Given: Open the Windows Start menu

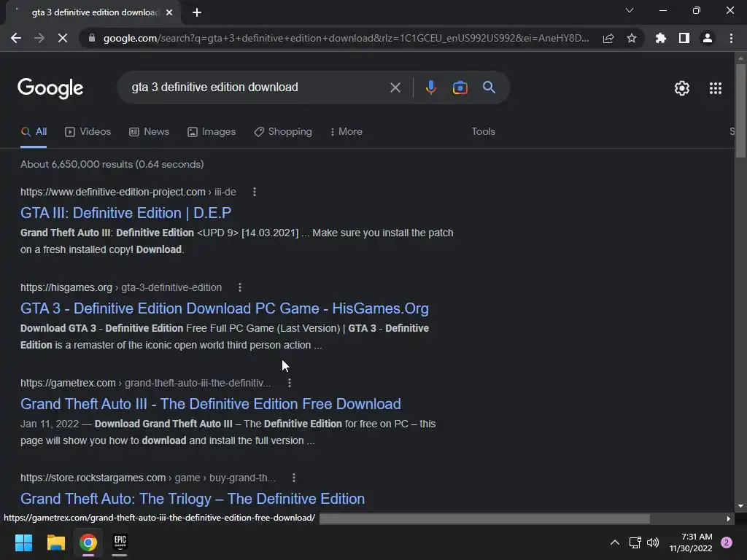Looking at the screenshot, I should (x=23, y=542).
